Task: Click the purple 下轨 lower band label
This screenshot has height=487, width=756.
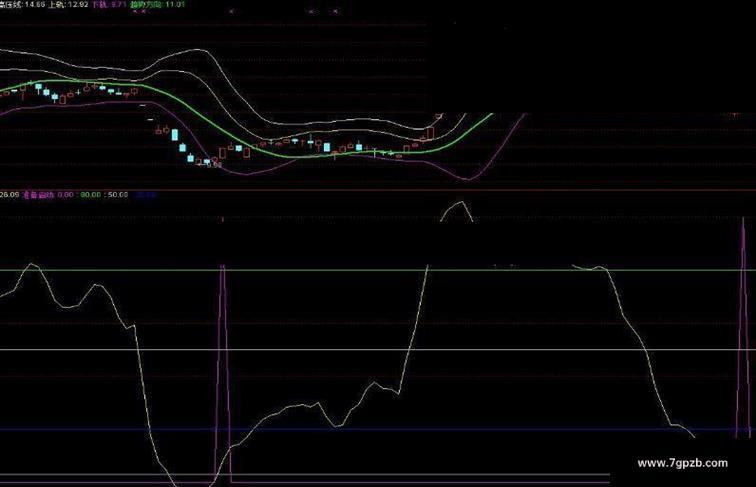Action: tap(109, 4)
